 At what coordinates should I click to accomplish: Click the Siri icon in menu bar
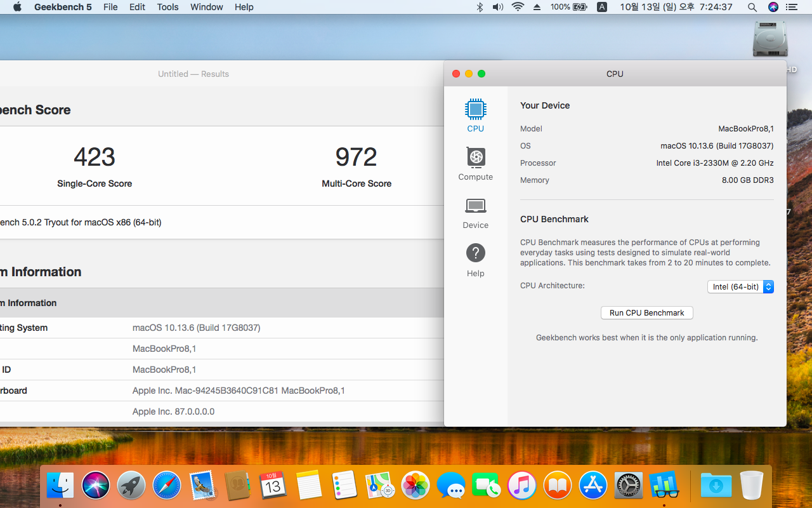pos(773,7)
